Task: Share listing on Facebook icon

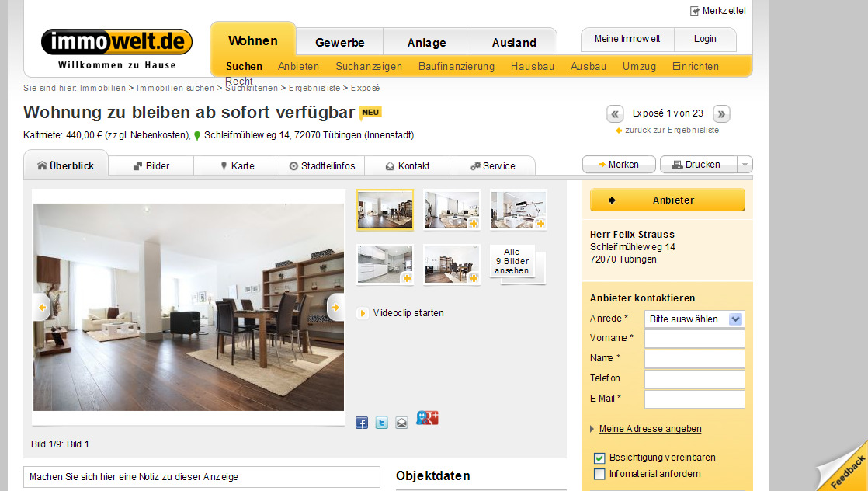Action: (x=362, y=423)
